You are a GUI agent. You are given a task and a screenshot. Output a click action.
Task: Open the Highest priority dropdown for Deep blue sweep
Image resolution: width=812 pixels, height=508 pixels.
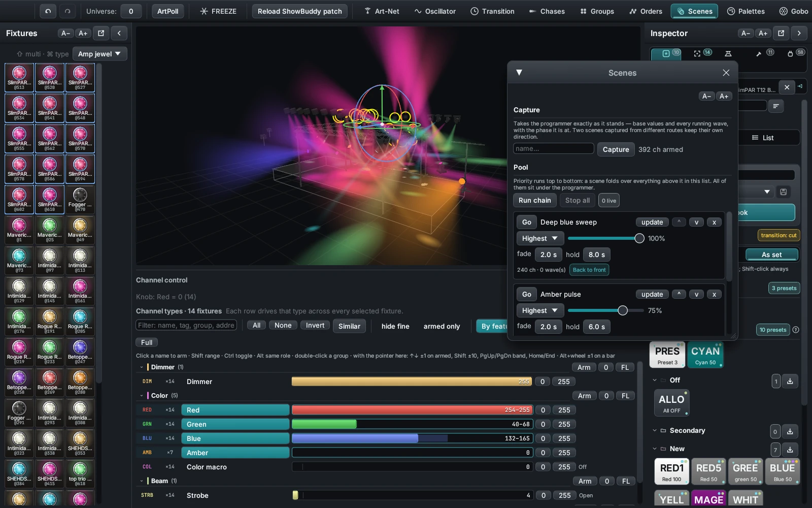pyautogui.click(x=540, y=238)
